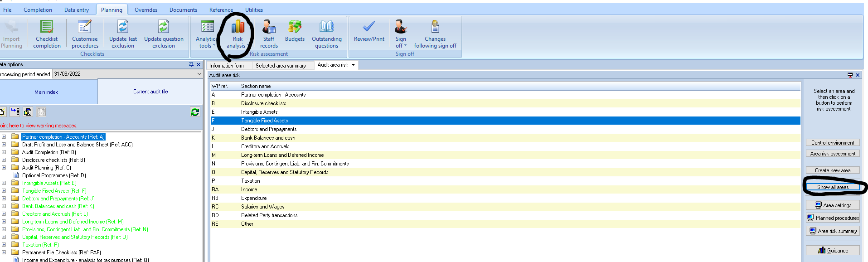Expand Tangible Fixed Assets tree node
The image size is (868, 262).
(x=4, y=190)
